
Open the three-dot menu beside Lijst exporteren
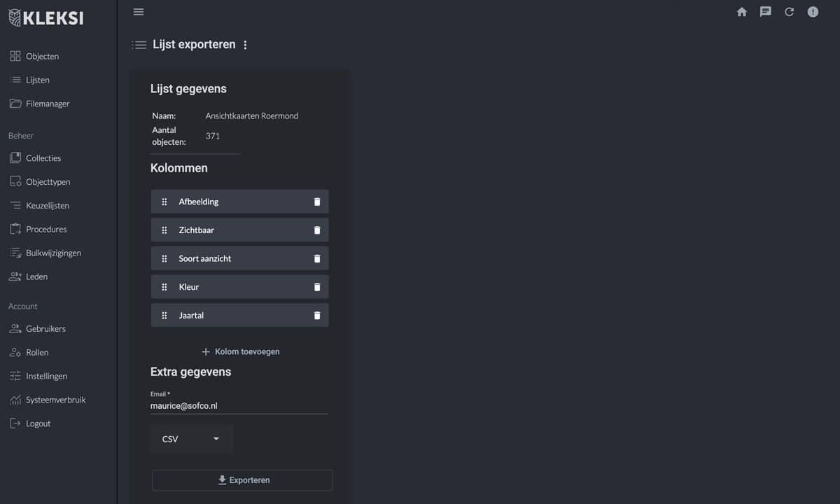click(245, 45)
